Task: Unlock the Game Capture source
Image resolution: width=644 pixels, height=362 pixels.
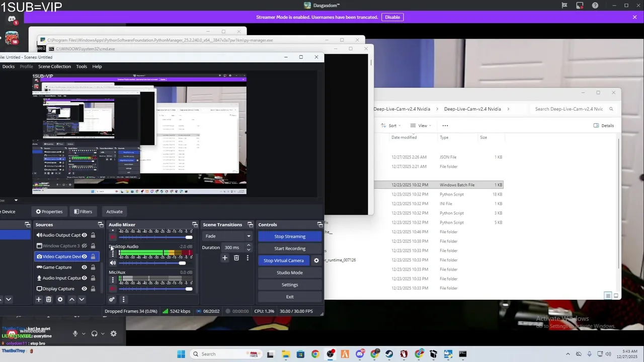Action: (x=93, y=267)
